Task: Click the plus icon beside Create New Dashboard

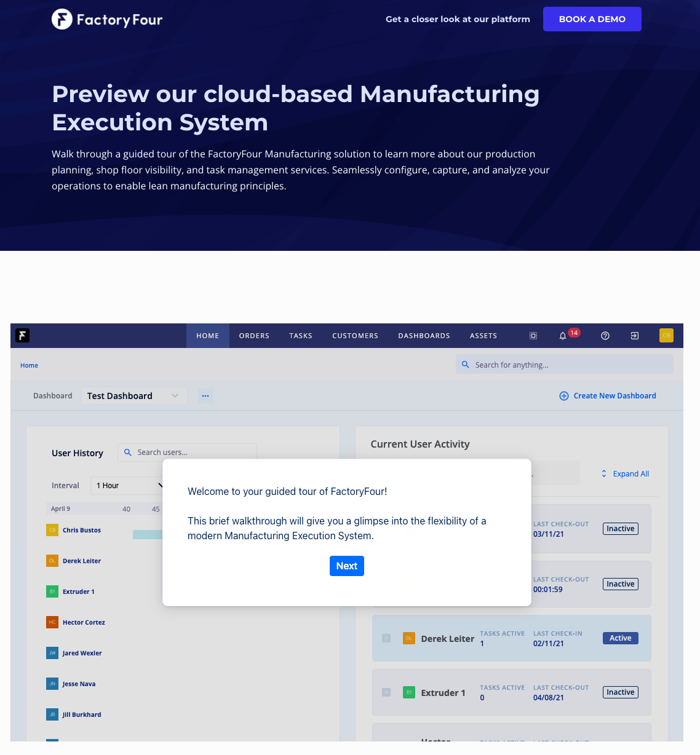Action: click(x=564, y=396)
